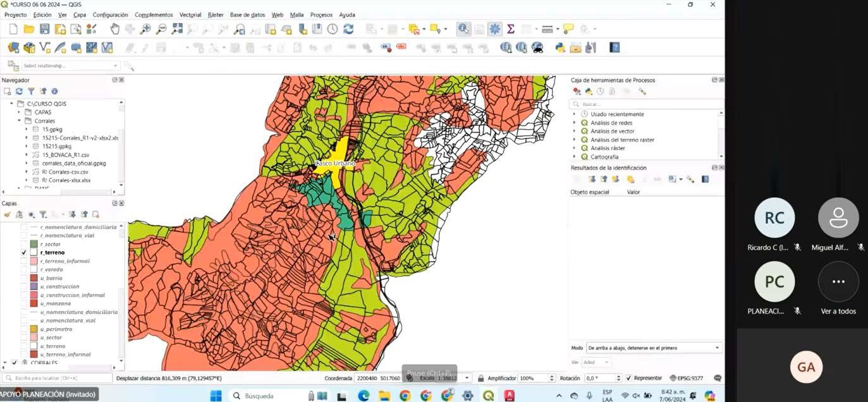Open the Python console icon
This screenshot has height=402, width=868.
click(559, 47)
